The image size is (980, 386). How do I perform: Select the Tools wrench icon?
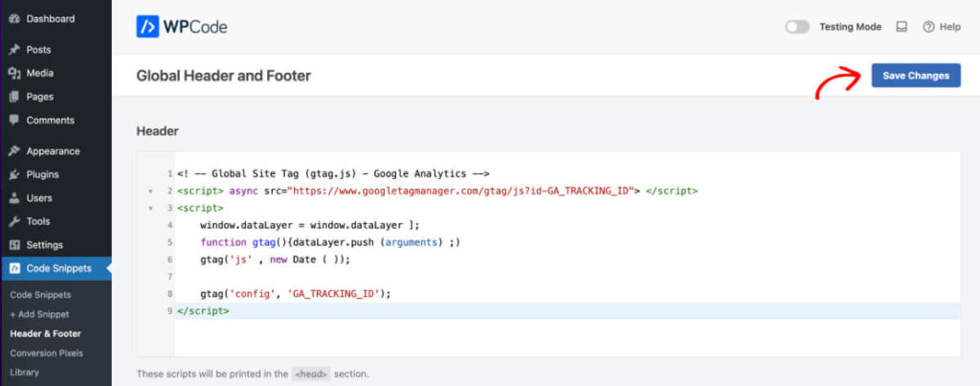(14, 221)
